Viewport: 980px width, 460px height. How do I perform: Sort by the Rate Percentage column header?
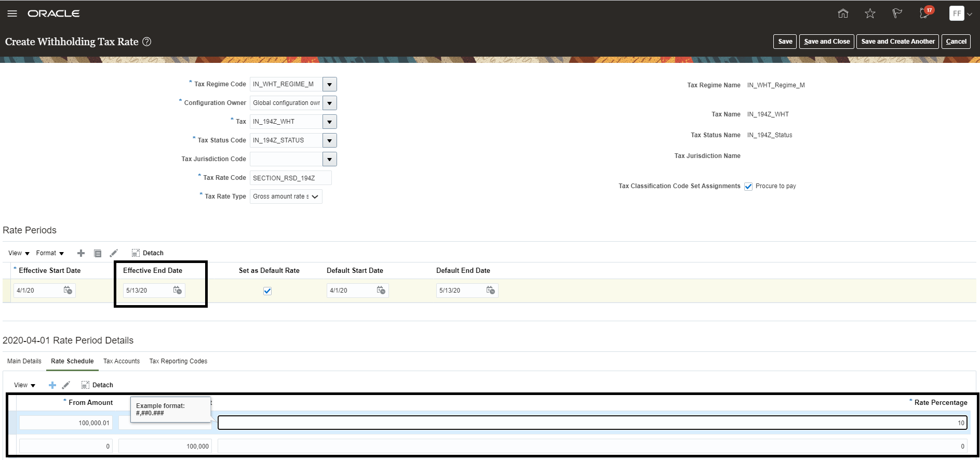[x=941, y=403]
